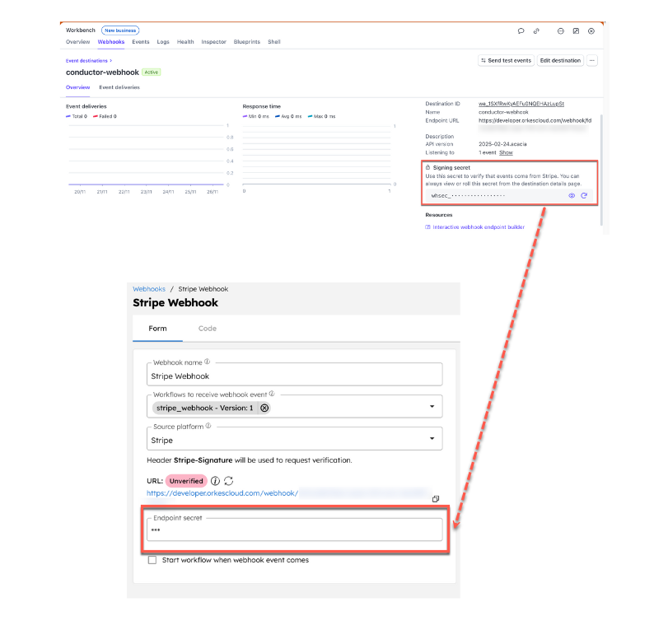Expand the Source platform dropdown arrow
The image size is (654, 644).
click(x=432, y=438)
